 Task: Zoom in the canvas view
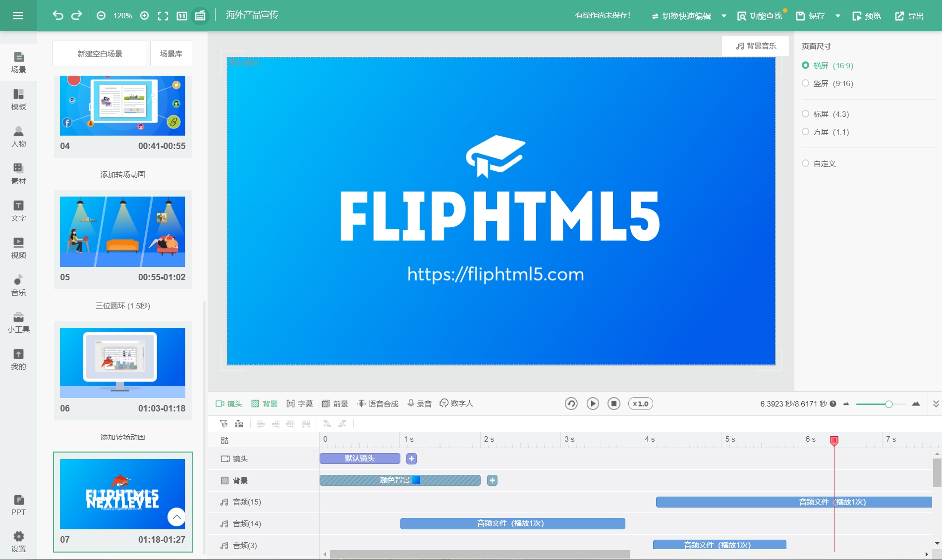145,16
